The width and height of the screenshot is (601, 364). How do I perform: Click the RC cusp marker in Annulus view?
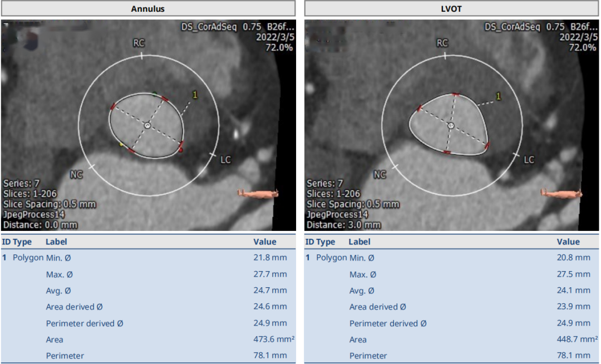coord(139,43)
